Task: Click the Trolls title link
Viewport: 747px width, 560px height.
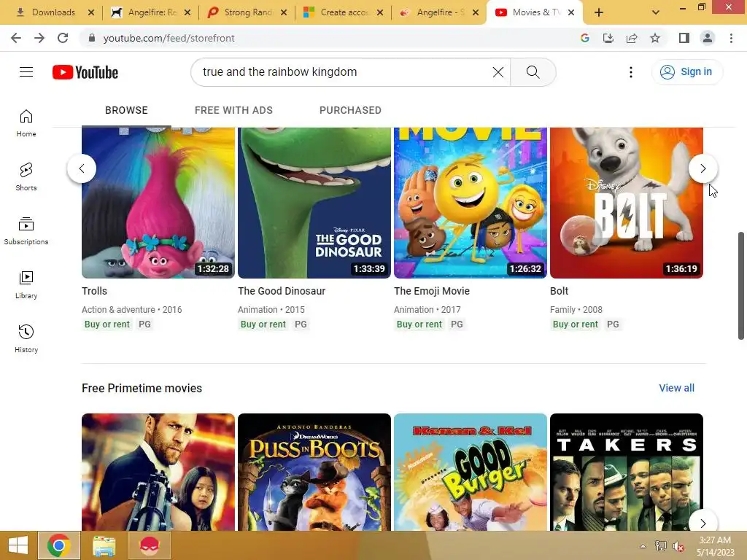Action: (94, 291)
